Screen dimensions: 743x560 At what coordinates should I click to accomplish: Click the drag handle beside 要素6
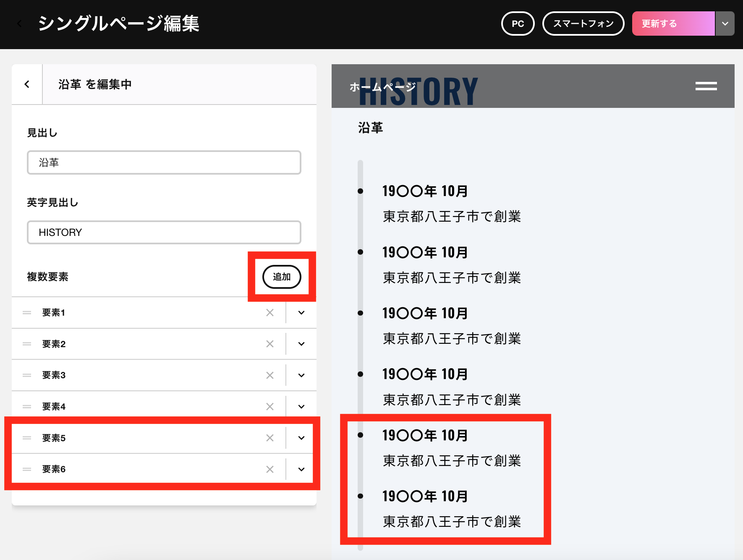click(27, 469)
